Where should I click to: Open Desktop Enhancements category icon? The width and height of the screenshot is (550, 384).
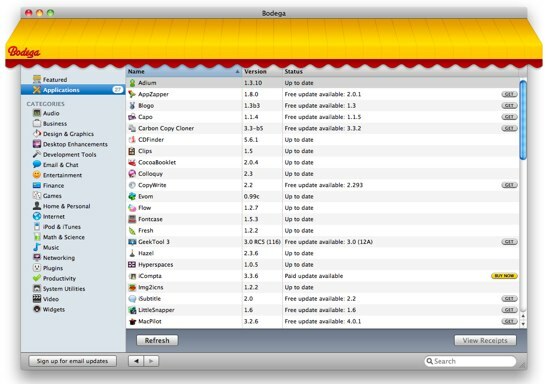37,144
